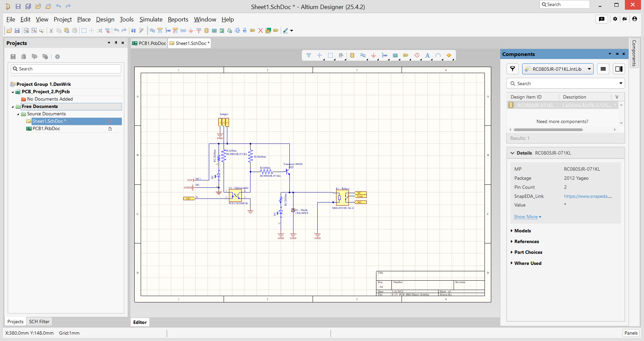
Task: Click the red X No ERC tool
Action: [x=261, y=31]
